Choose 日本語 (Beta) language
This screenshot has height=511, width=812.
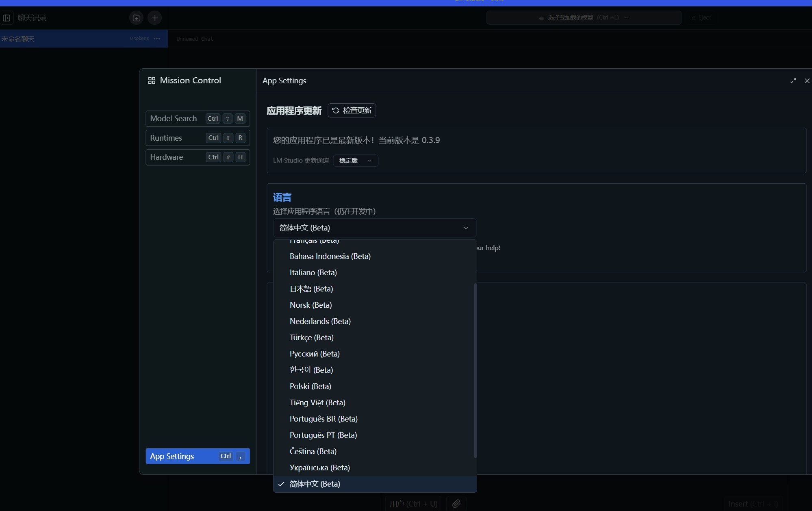pyautogui.click(x=374, y=289)
